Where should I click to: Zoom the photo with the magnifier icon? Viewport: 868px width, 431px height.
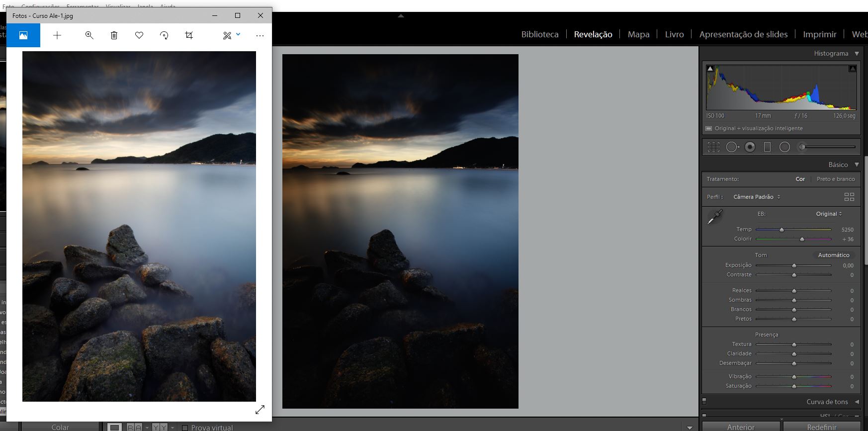pos(89,35)
